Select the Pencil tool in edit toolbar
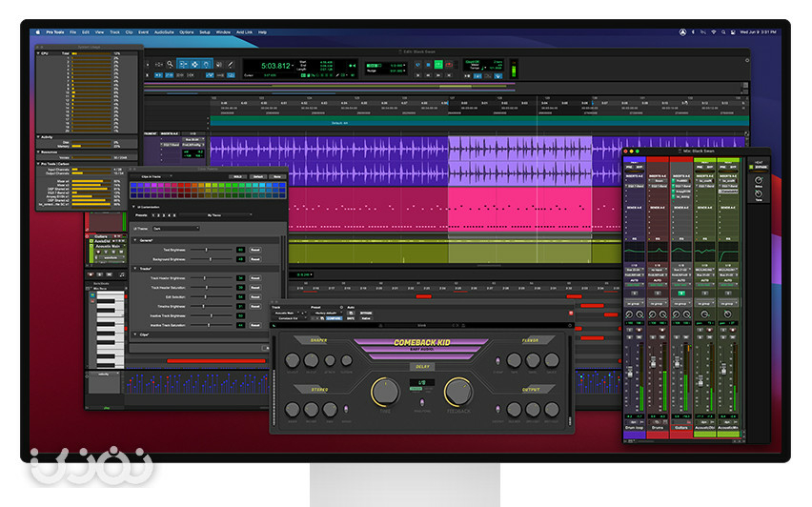This screenshot has width=812, height=507. tap(231, 64)
